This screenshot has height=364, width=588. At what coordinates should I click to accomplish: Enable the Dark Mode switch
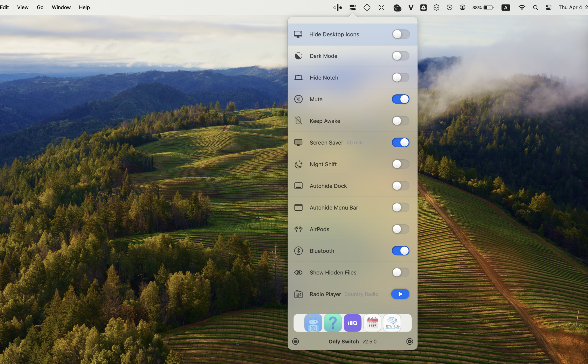[401, 56]
